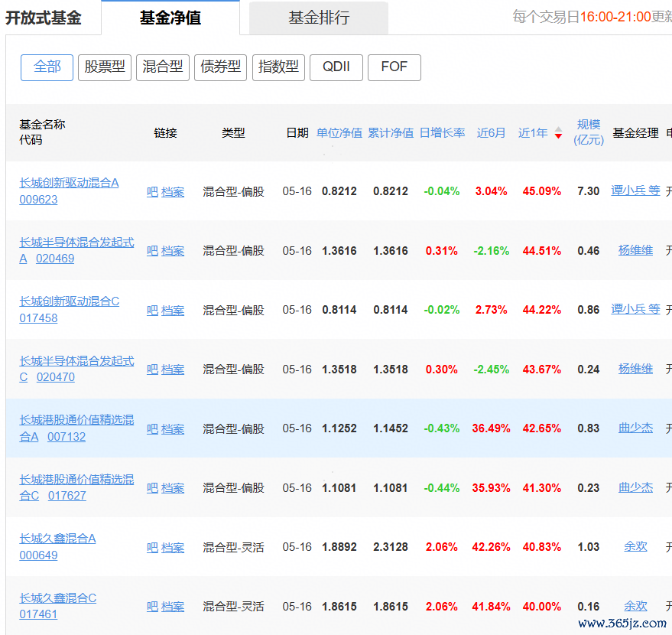
Task: Open fund 长城久鑫混合C
Action: pyautogui.click(x=58, y=598)
